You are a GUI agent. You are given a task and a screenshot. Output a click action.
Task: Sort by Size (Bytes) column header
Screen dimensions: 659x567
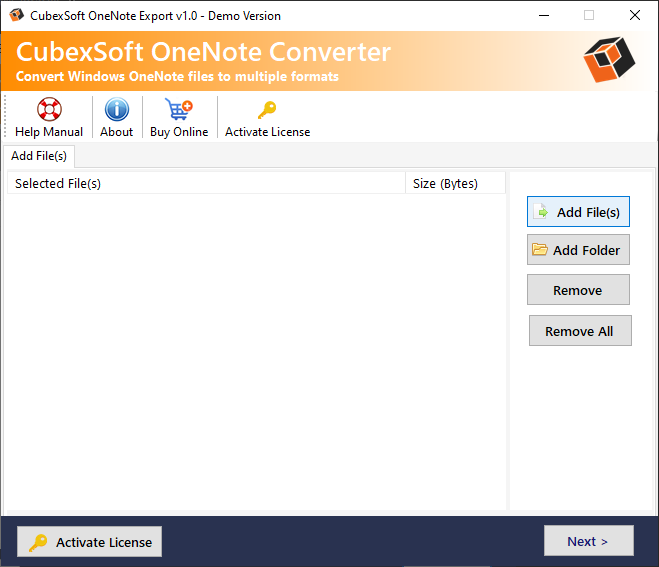click(x=456, y=183)
